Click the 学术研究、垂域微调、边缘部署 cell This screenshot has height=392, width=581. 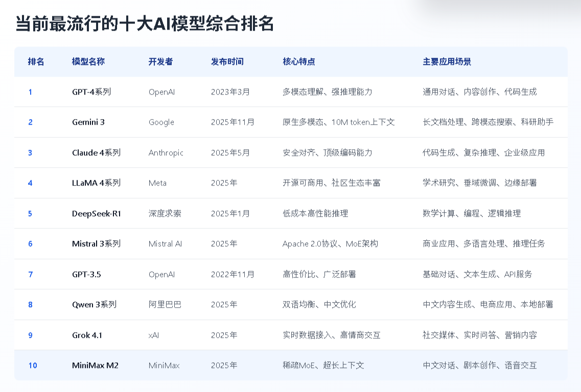[x=480, y=183]
